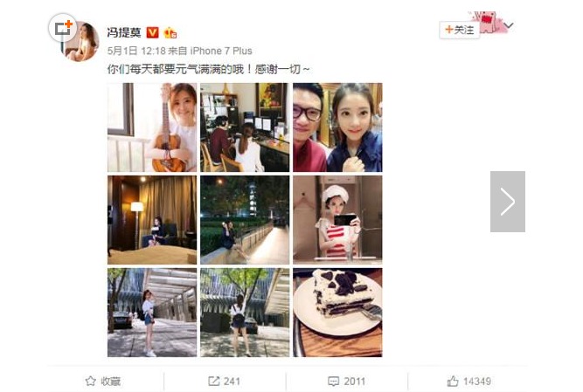Open comments via the icon with 2011
Image resolution: width=583 pixels, height=392 pixels.
tap(334, 381)
